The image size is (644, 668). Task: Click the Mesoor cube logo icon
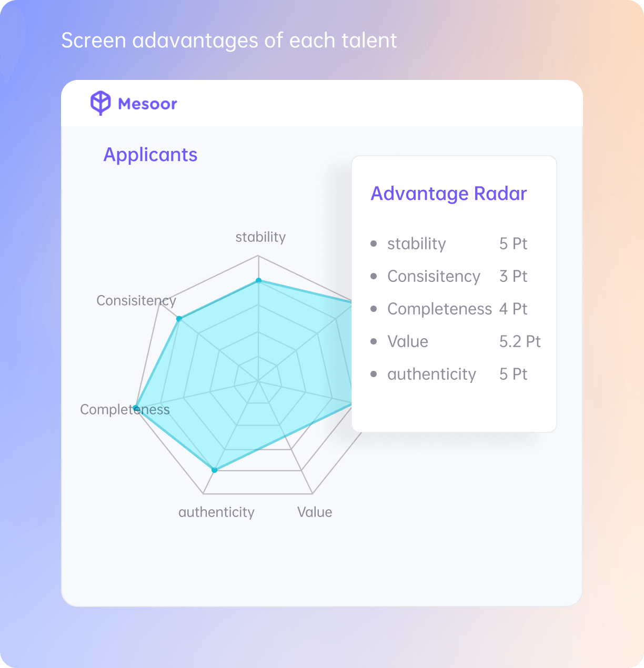click(x=100, y=103)
